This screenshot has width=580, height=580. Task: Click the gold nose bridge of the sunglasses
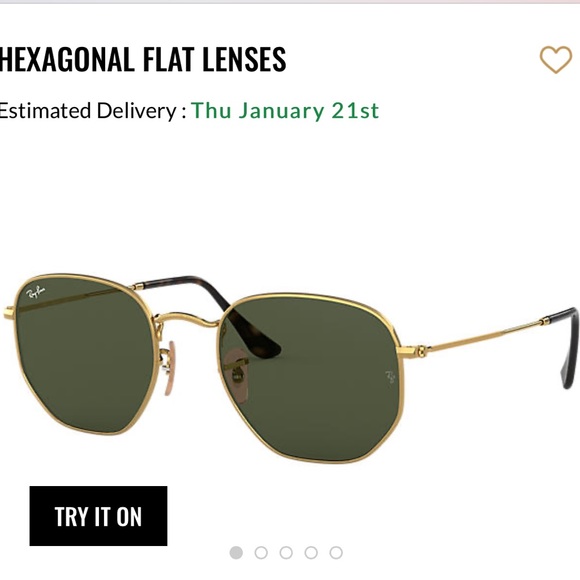tap(187, 318)
